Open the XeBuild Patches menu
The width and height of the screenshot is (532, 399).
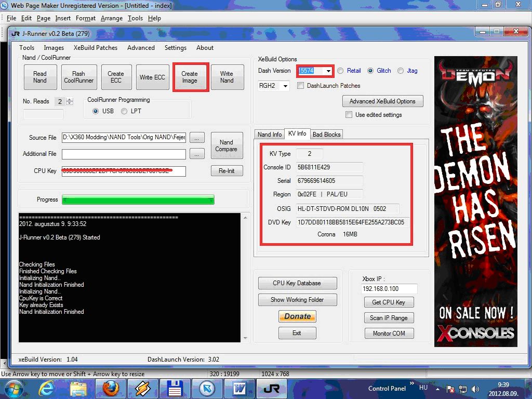point(96,48)
